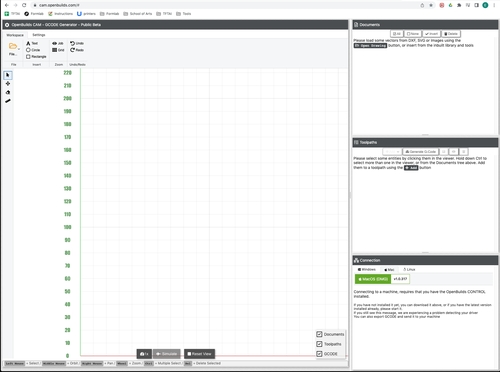Click the Reset View button
The image size is (500, 372).
point(199,354)
